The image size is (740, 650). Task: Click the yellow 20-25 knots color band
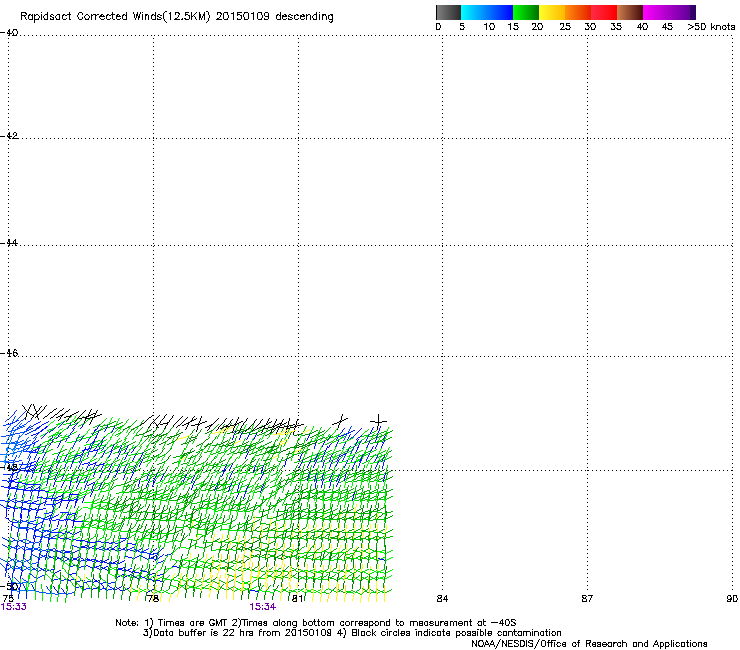(551, 12)
